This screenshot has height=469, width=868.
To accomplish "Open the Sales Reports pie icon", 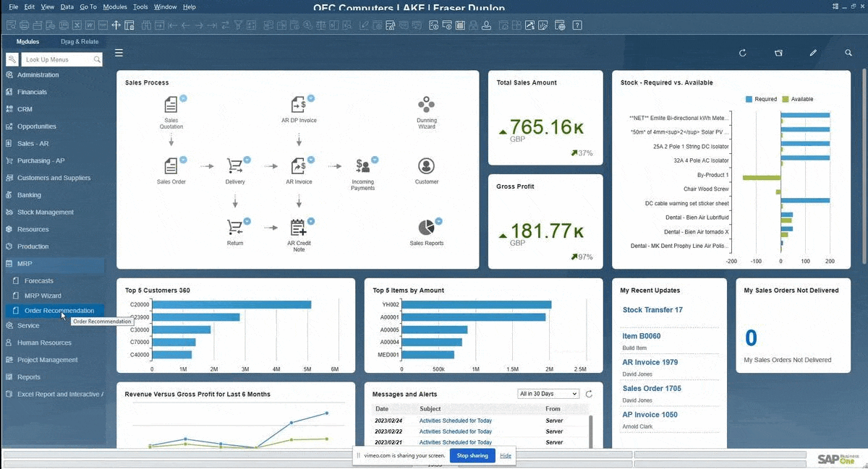I will pyautogui.click(x=427, y=228).
